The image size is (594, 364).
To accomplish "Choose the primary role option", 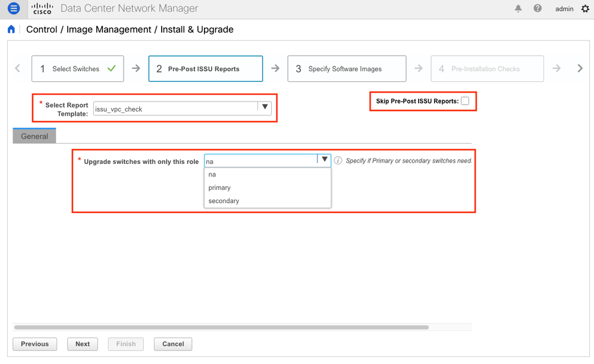I will pyautogui.click(x=268, y=188).
